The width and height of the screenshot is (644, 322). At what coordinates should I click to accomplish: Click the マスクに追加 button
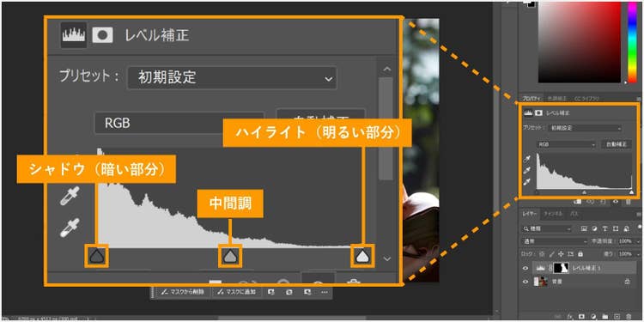(236, 292)
